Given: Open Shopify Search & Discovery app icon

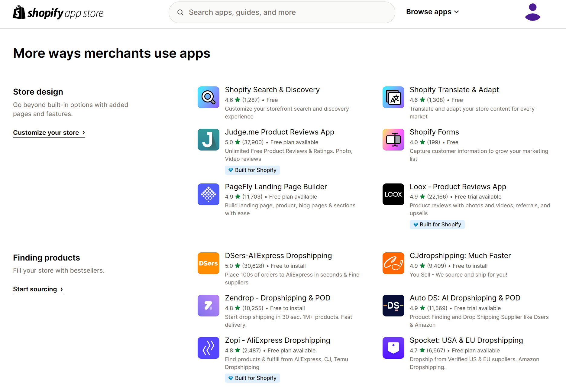Looking at the screenshot, I should point(209,97).
